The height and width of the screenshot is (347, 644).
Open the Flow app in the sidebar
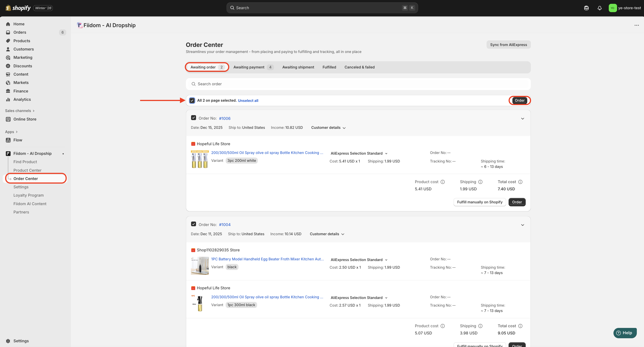pyautogui.click(x=18, y=140)
